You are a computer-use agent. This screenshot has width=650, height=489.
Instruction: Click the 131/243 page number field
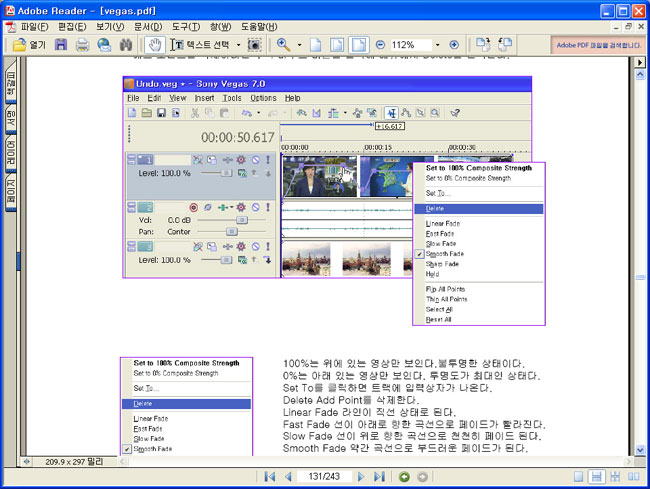324,477
